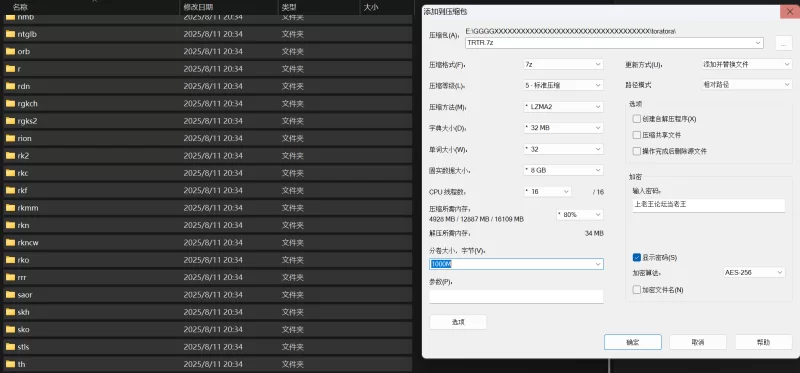Image resolution: width=800 pixels, height=373 pixels.
Task: Select the rkmm folder icon
Action: 10,208
